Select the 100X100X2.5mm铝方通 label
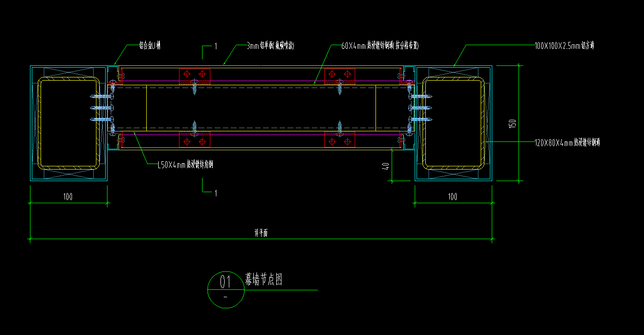Screen dimensions: 644x335 pos(564,45)
